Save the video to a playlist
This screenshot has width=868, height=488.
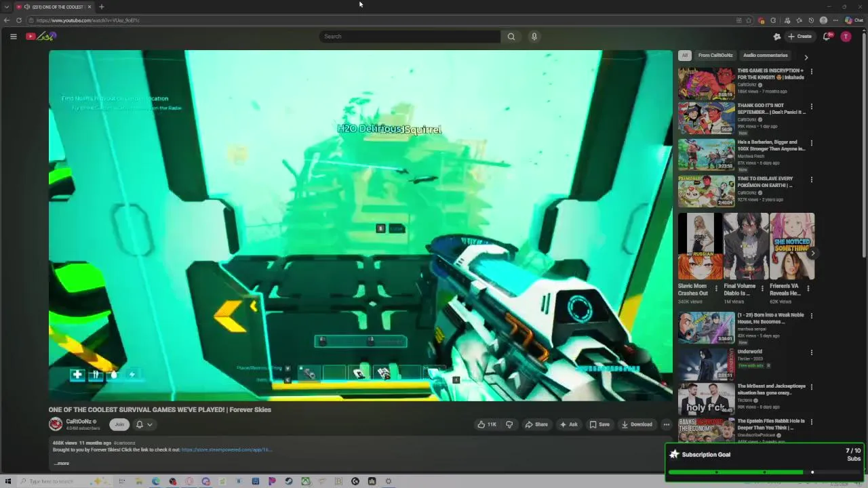[x=599, y=424]
